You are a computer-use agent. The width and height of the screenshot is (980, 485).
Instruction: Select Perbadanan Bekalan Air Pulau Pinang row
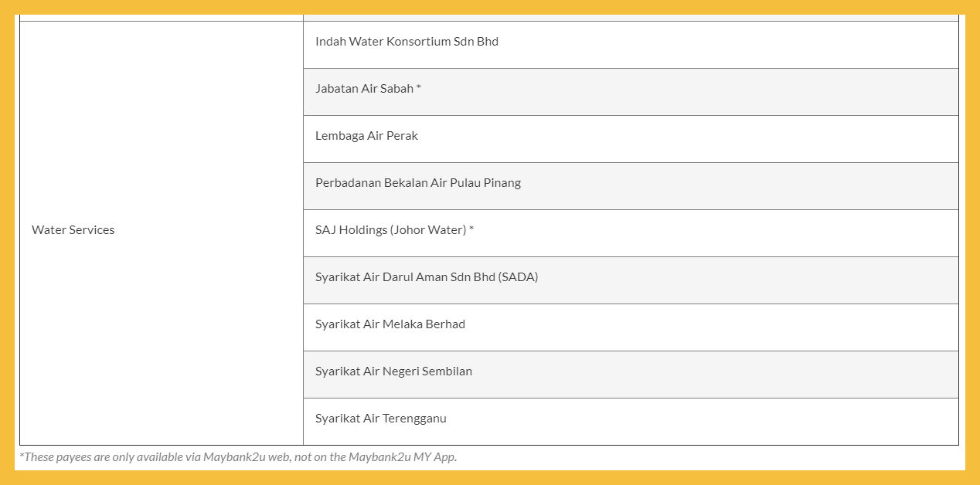click(417, 183)
